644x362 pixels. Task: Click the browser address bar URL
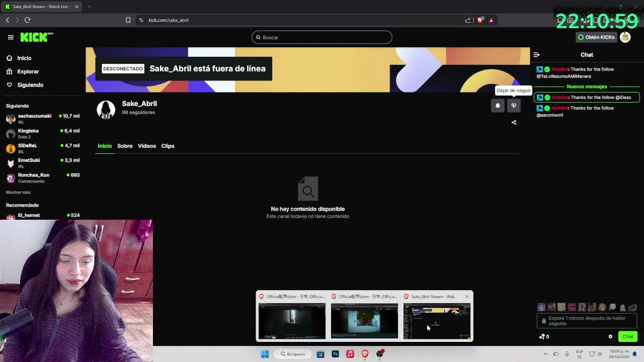(169, 20)
